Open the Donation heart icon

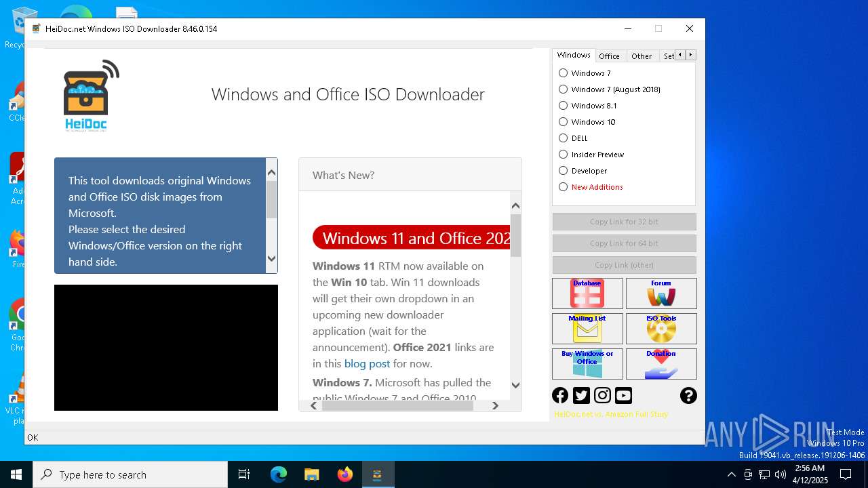[661, 364]
